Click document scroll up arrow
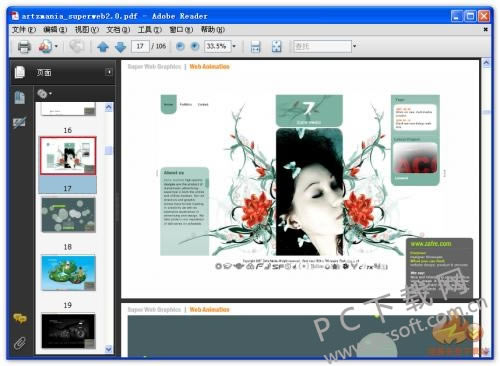The height and width of the screenshot is (366, 500). pyautogui.click(x=486, y=63)
